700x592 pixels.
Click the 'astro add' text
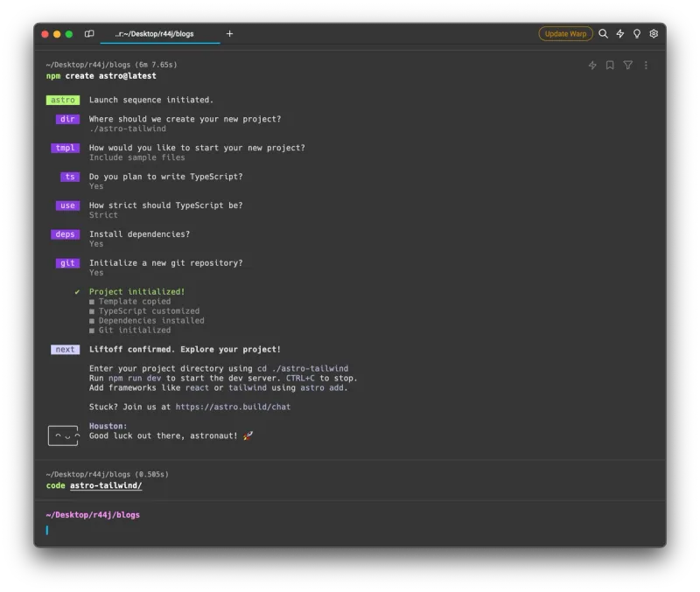(x=322, y=387)
